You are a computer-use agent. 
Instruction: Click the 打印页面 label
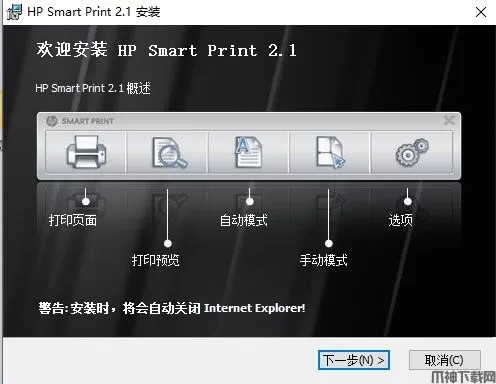(73, 220)
